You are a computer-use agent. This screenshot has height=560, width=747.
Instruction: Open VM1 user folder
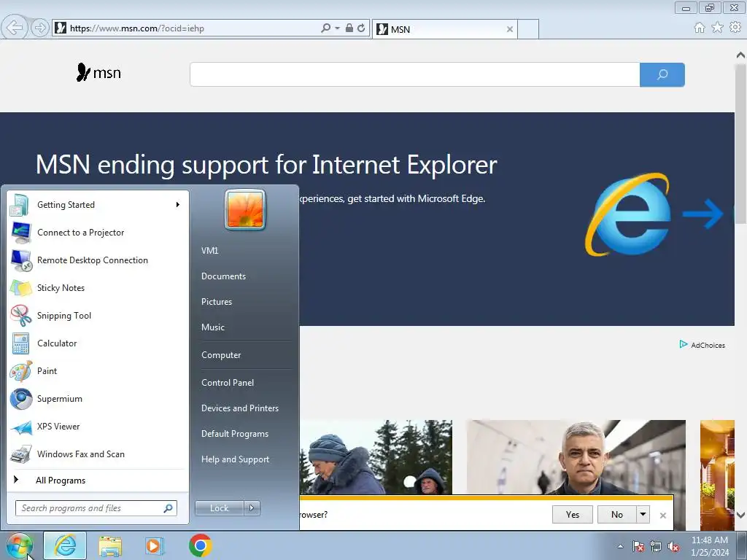click(209, 251)
